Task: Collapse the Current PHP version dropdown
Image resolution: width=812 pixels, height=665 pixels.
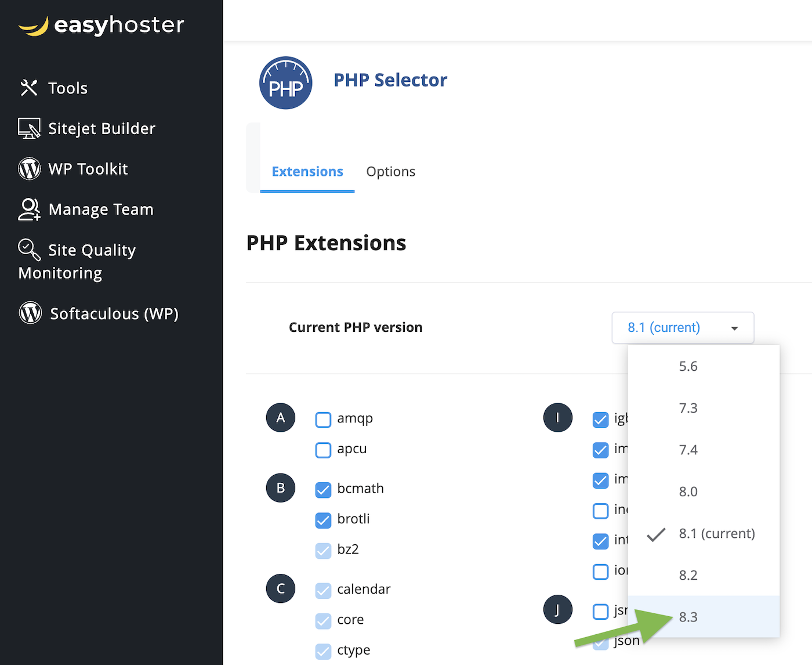Action: (683, 328)
